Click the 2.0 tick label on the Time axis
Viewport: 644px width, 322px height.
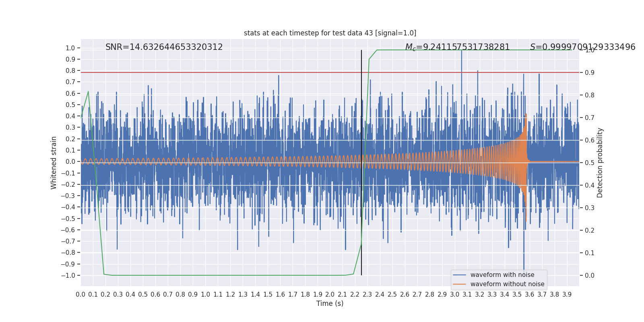(330, 294)
